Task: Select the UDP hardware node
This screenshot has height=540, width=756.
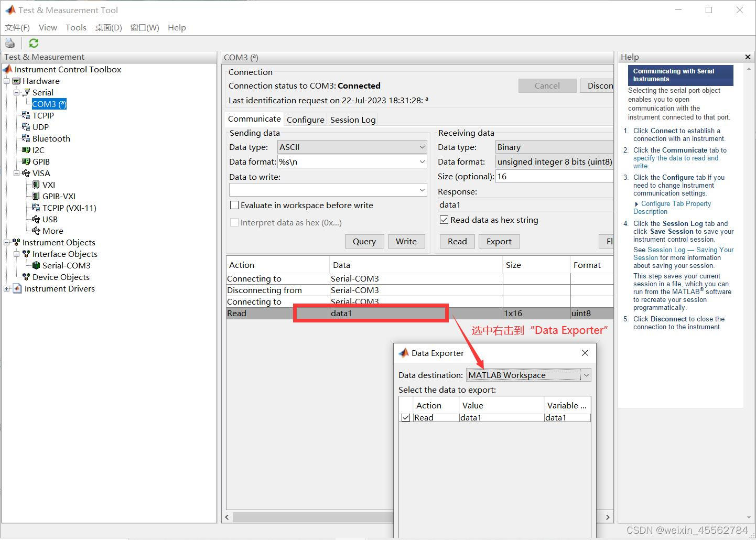Action: (x=40, y=127)
